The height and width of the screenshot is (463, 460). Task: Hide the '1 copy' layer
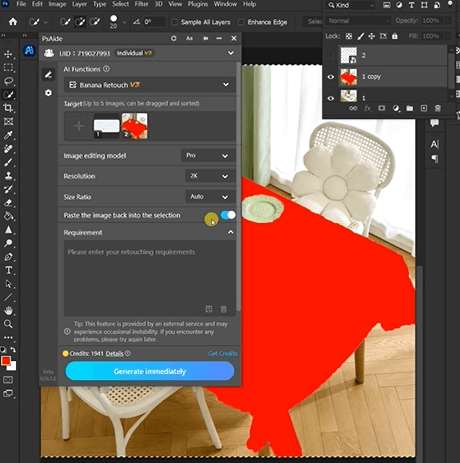click(x=330, y=77)
